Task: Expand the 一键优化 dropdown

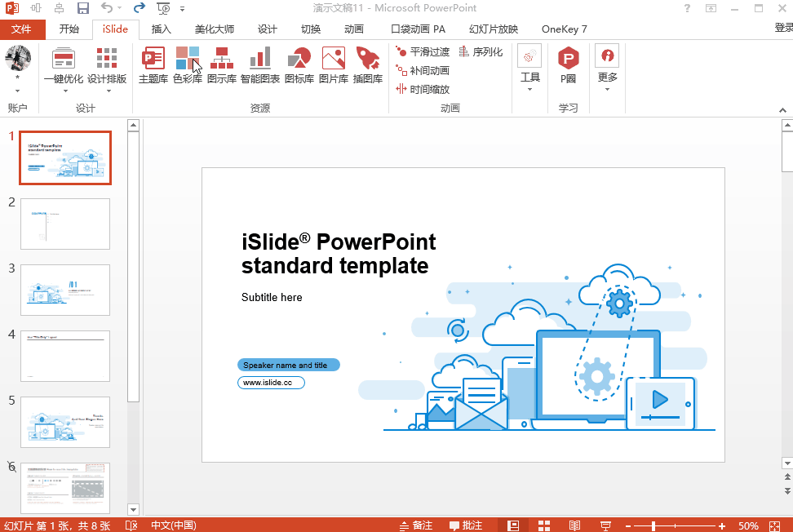Action: tap(64, 91)
